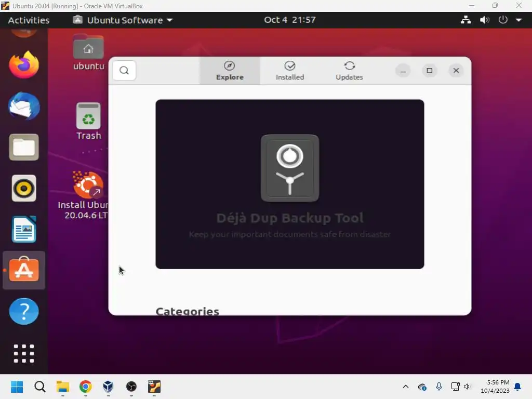Image resolution: width=532 pixels, height=399 pixels.
Task: Open Windows notification bell
Action: click(x=517, y=387)
